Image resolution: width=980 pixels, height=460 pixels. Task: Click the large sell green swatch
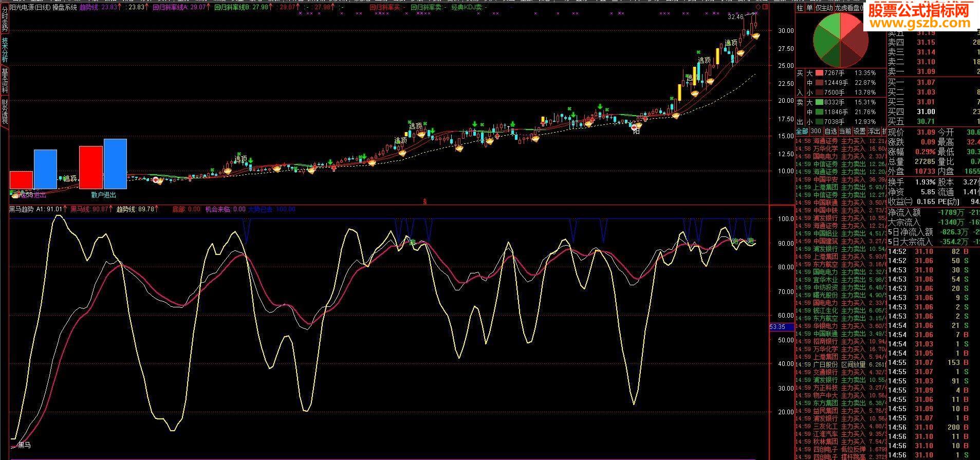coord(819,102)
